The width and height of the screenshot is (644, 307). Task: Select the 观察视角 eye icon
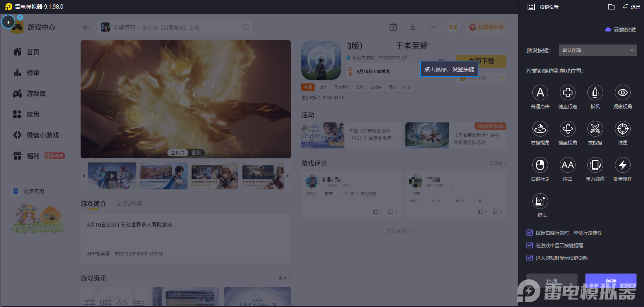[623, 92]
